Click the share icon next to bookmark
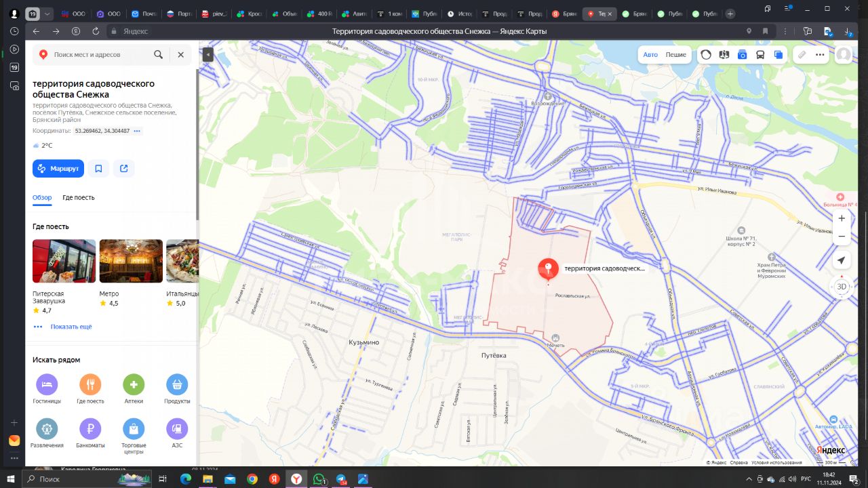This screenshot has width=868, height=488. [124, 169]
